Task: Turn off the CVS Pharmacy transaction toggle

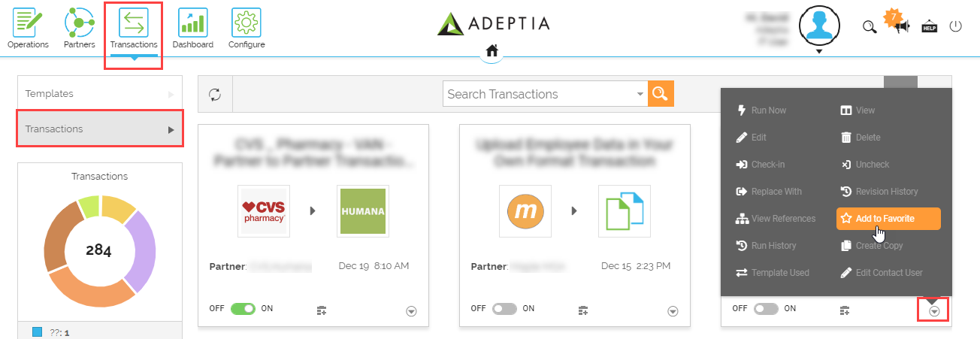Action: (x=243, y=309)
